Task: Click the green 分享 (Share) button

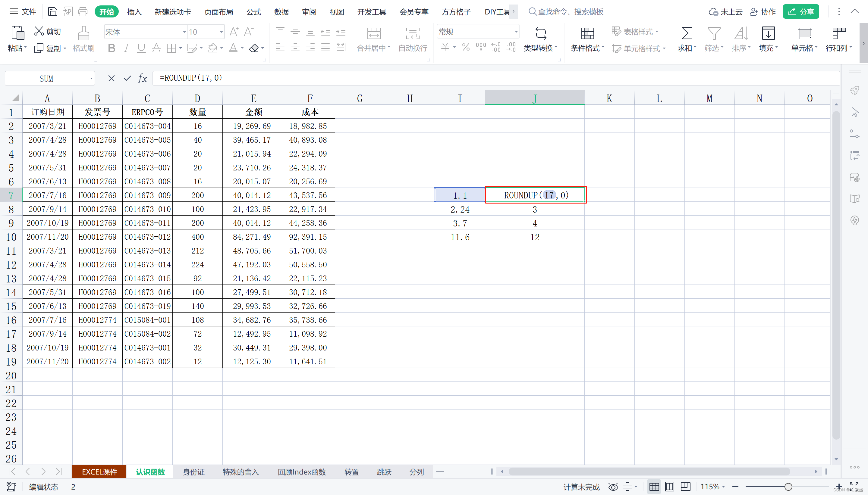Action: tap(800, 12)
